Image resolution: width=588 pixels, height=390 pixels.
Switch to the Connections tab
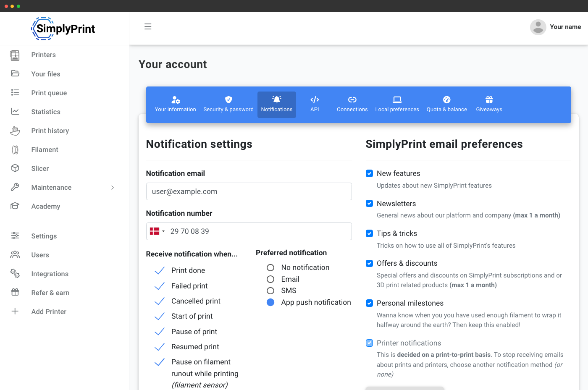click(x=352, y=105)
